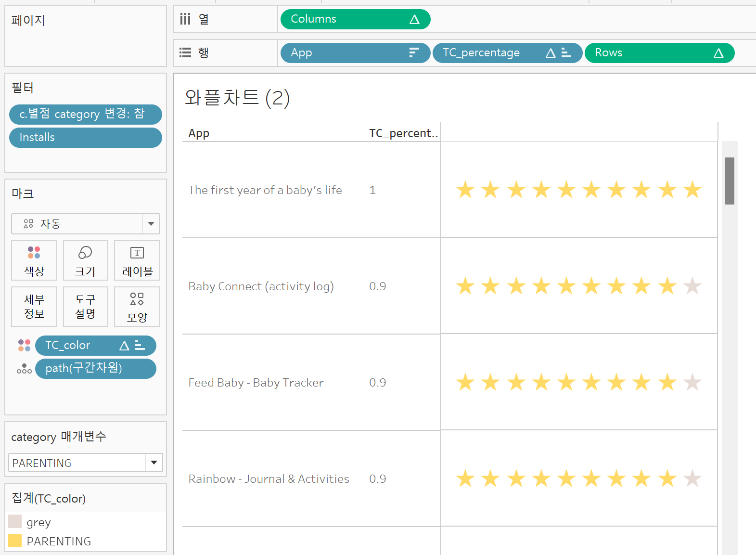The image size is (756, 555).
Task: Click the color dots icon beside TC_color
Action: [x=24, y=345]
